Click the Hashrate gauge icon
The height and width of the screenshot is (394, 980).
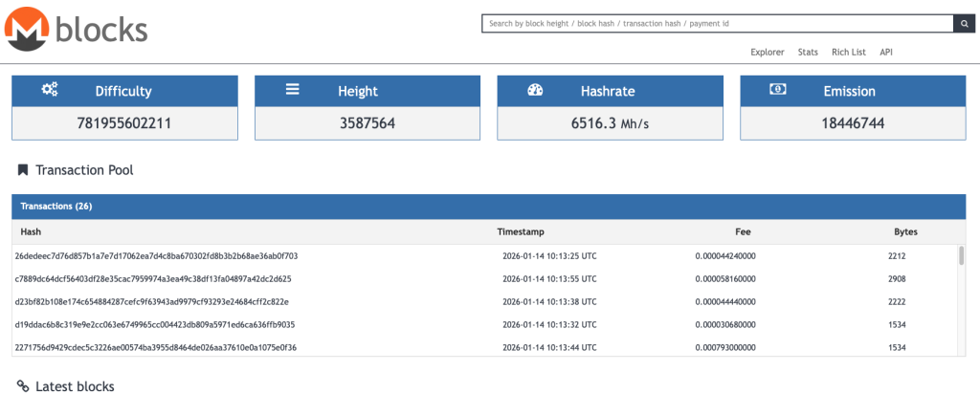click(x=536, y=90)
